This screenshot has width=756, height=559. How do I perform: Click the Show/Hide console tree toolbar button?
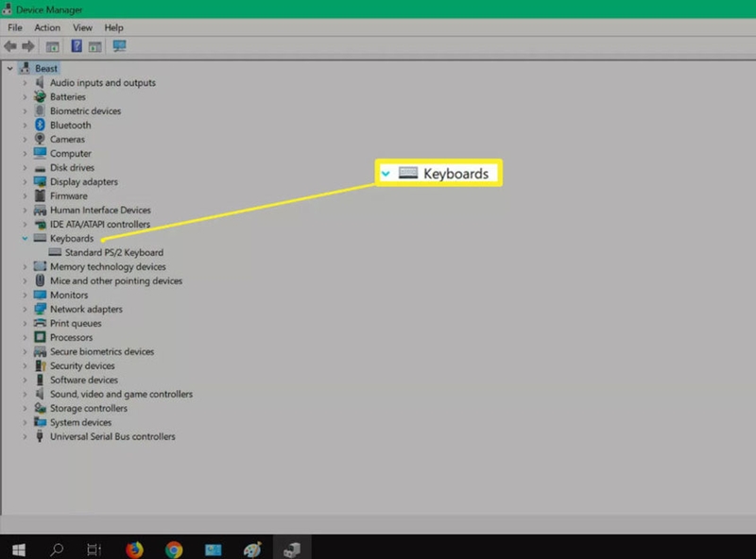click(53, 46)
